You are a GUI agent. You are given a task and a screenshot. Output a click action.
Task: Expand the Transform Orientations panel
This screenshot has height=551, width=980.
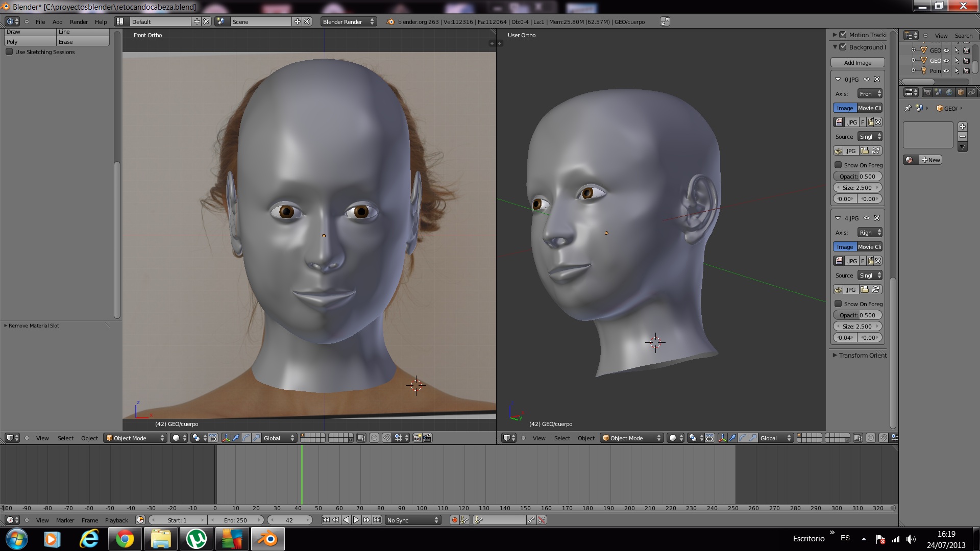click(x=860, y=355)
